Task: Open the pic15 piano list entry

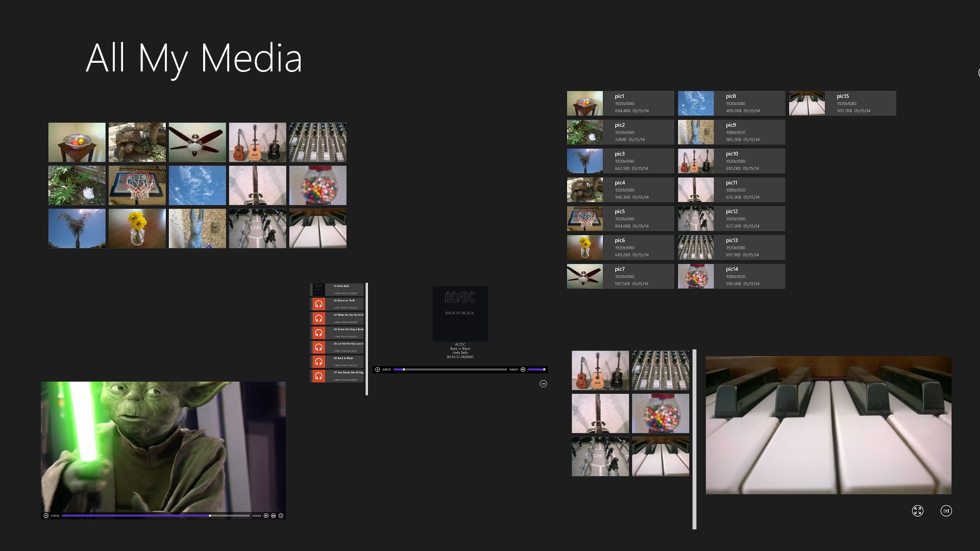Action: (x=842, y=103)
